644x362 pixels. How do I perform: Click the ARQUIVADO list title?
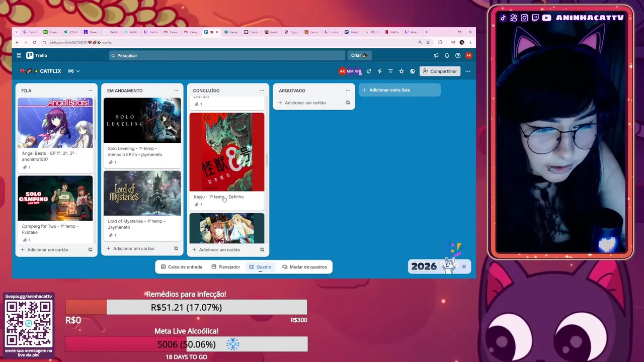click(292, 90)
